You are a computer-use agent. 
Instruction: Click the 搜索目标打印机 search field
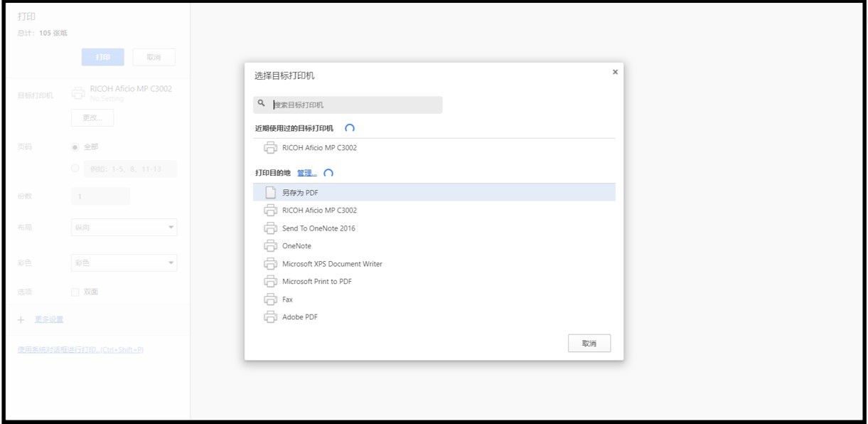[348, 105]
